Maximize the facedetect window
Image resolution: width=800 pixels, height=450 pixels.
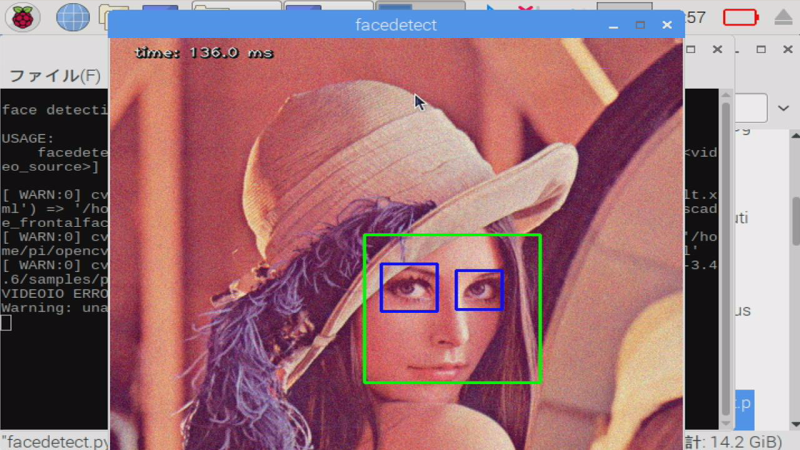[x=640, y=25]
